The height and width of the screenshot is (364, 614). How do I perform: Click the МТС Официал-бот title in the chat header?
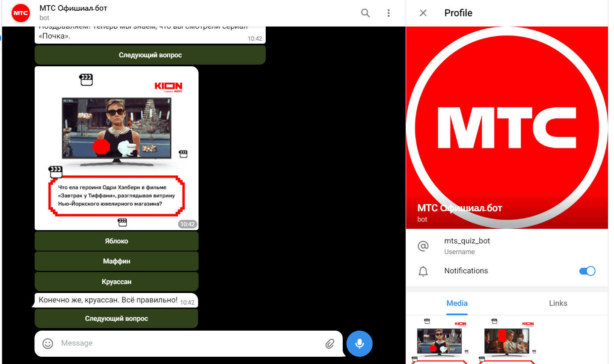(x=73, y=8)
